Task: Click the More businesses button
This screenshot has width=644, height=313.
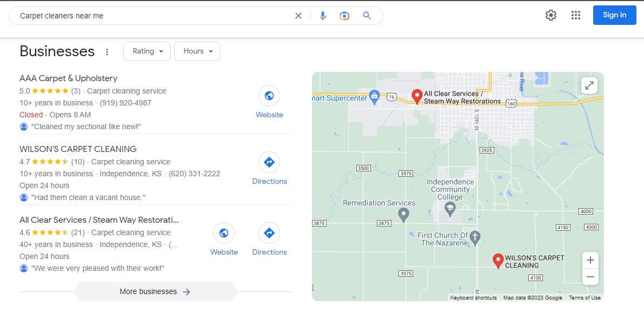Action: (x=156, y=291)
